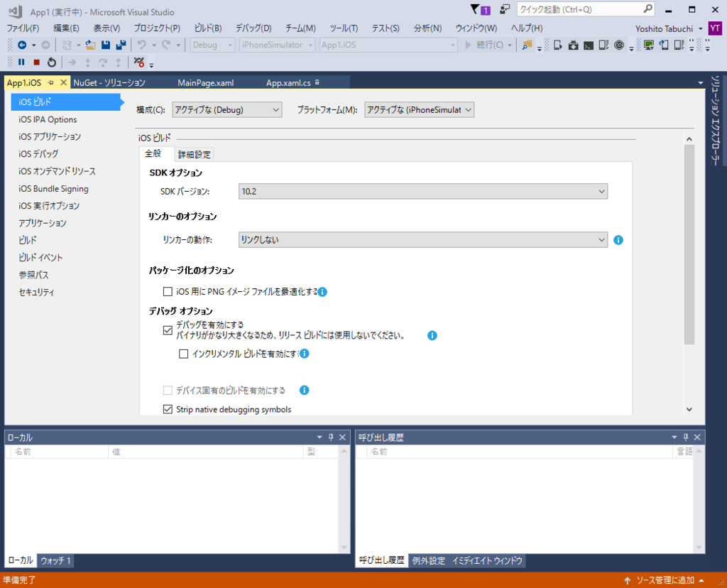Auto-hide the ローカル panel with pin icon
727x588 pixels.
[331, 437]
